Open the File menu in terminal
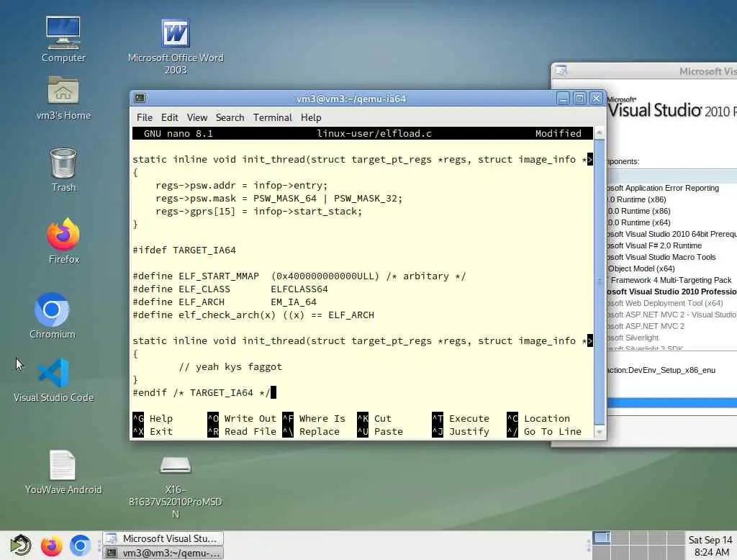Viewport: 737px width, 560px height. tap(144, 117)
